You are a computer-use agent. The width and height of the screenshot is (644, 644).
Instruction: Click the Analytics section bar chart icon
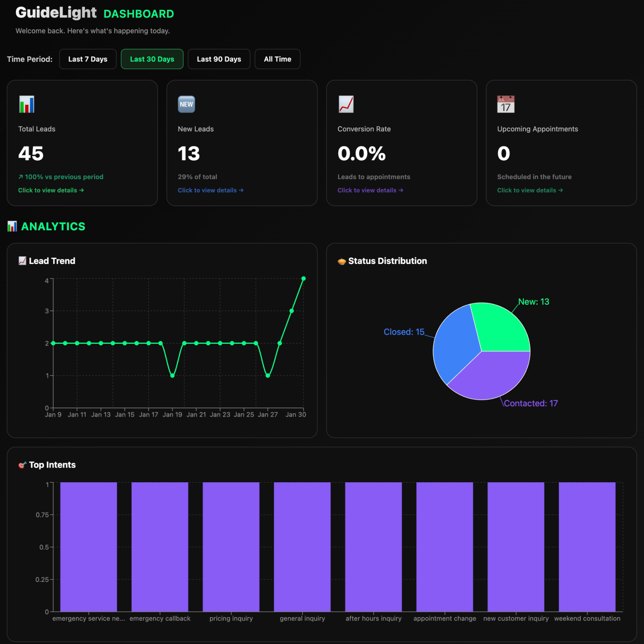[x=13, y=226]
